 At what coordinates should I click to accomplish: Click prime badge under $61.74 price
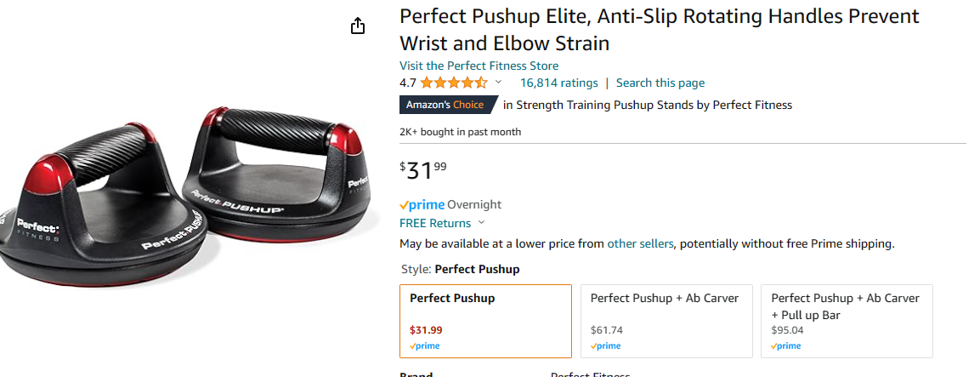[x=606, y=346]
